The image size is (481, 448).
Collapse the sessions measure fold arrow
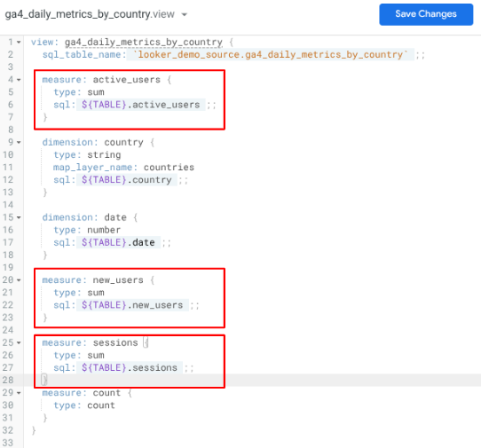(19, 342)
